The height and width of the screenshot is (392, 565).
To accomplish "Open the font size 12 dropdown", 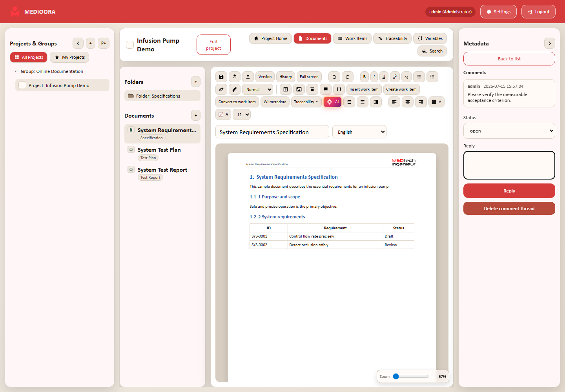I will pos(242,114).
